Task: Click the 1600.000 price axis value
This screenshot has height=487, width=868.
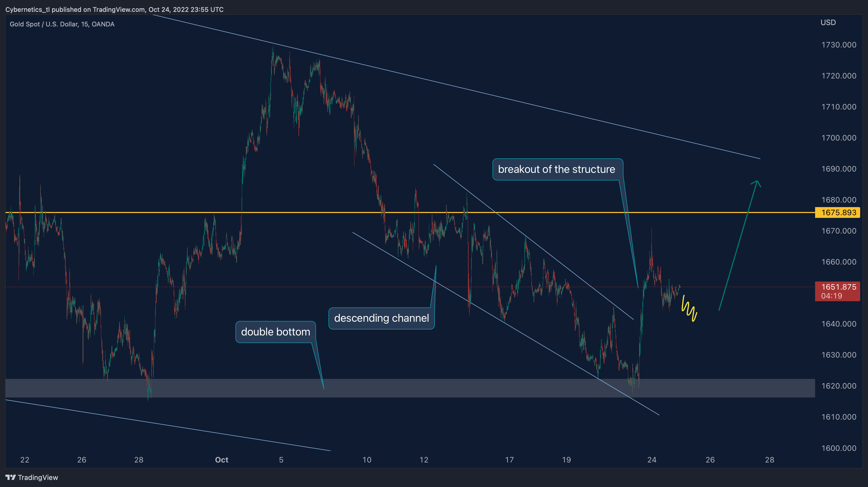Action: click(839, 448)
